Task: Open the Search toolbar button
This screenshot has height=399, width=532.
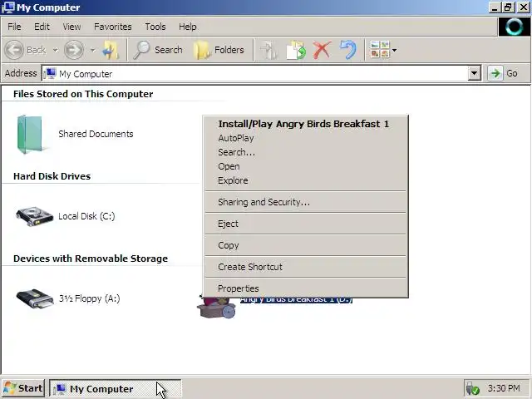Action: point(158,50)
